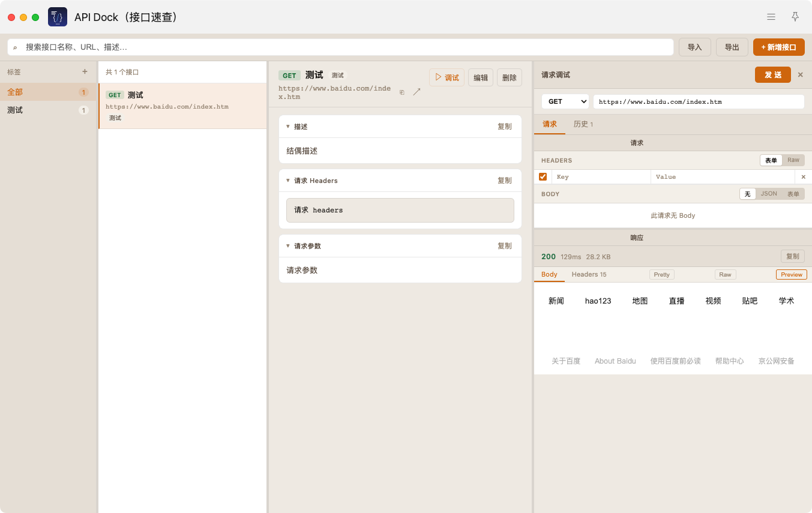Set the body type to JSON
The height and width of the screenshot is (513, 812).
point(768,194)
